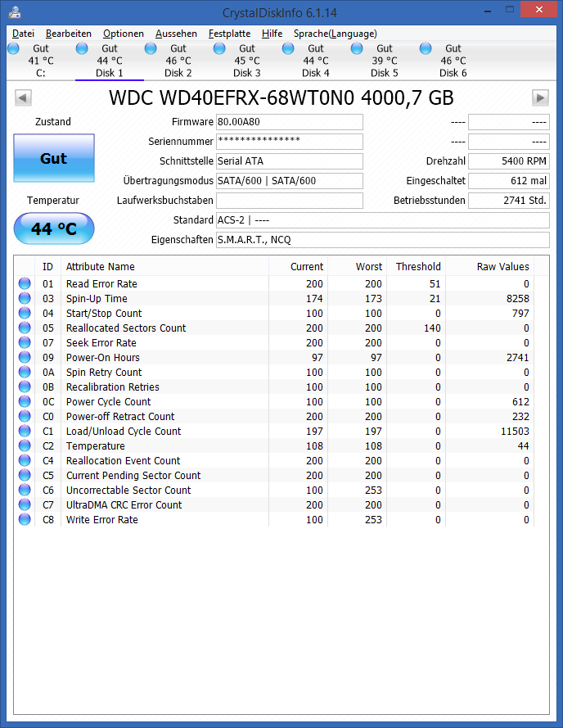563x728 pixels.
Task: Click the Betriebsstunden value 2741 Std.
Action: pyautogui.click(x=509, y=201)
